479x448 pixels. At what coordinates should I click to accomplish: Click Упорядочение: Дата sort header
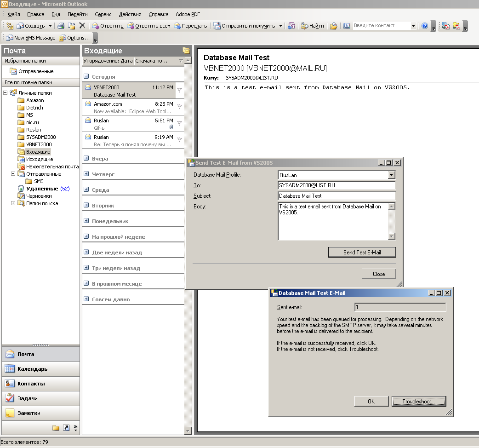[108, 61]
